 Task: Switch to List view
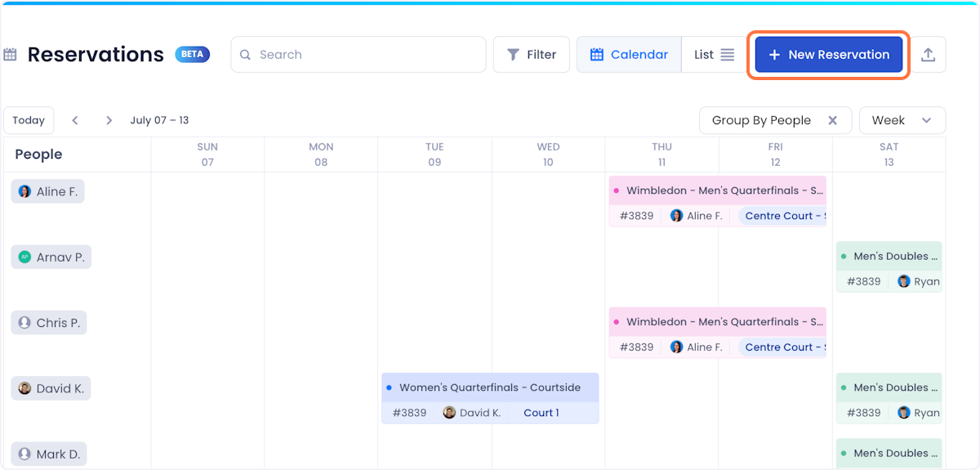(715, 55)
